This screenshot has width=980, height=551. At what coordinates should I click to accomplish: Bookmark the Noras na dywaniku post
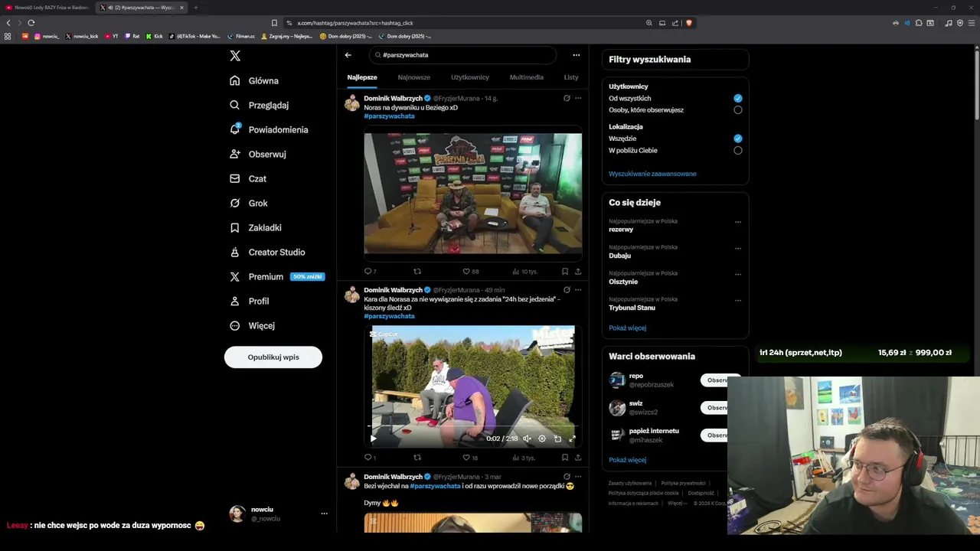(565, 271)
